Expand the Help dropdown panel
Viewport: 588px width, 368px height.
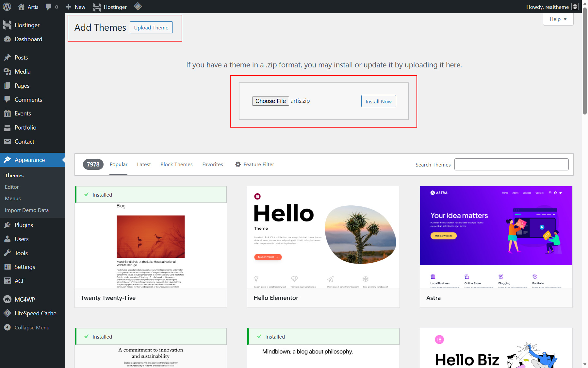coord(558,19)
